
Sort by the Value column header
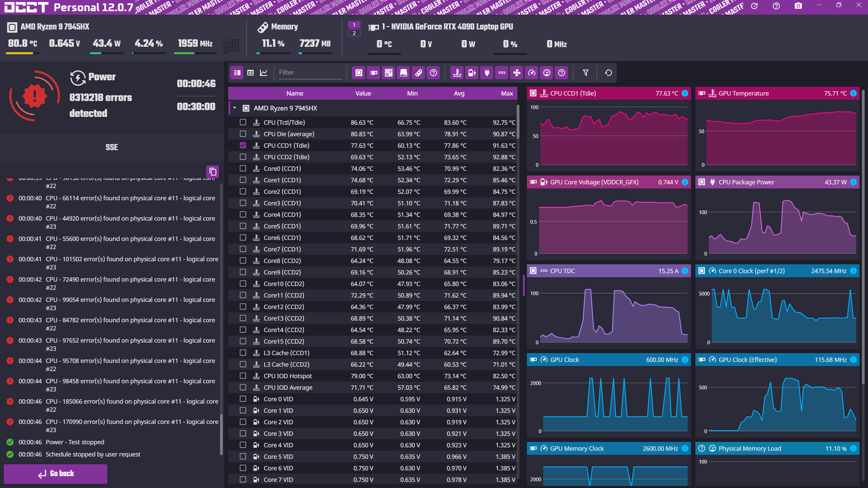click(x=363, y=93)
